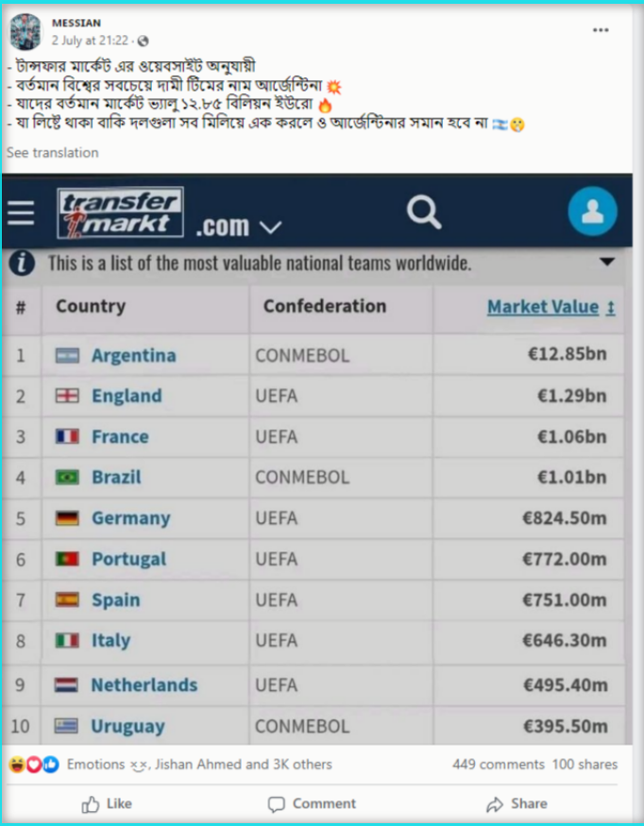This screenshot has width=644, height=826.
Task: Expand the .com domain dropdown chevron
Action: click(x=271, y=228)
